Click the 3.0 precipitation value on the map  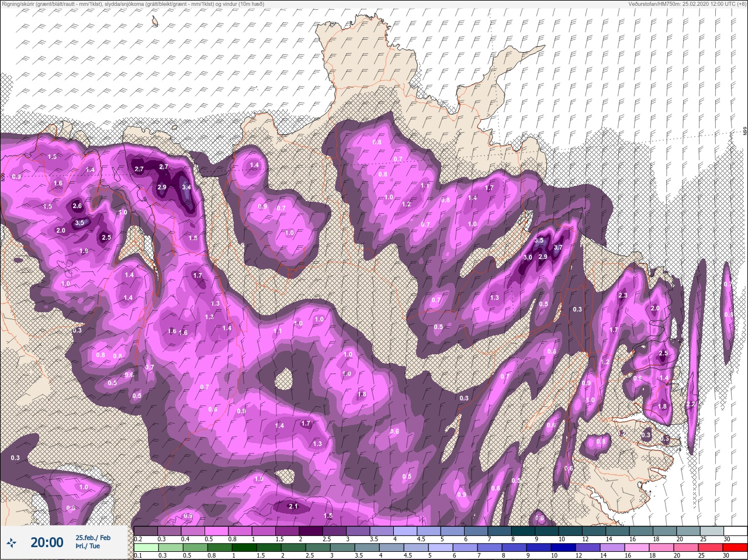point(528,257)
